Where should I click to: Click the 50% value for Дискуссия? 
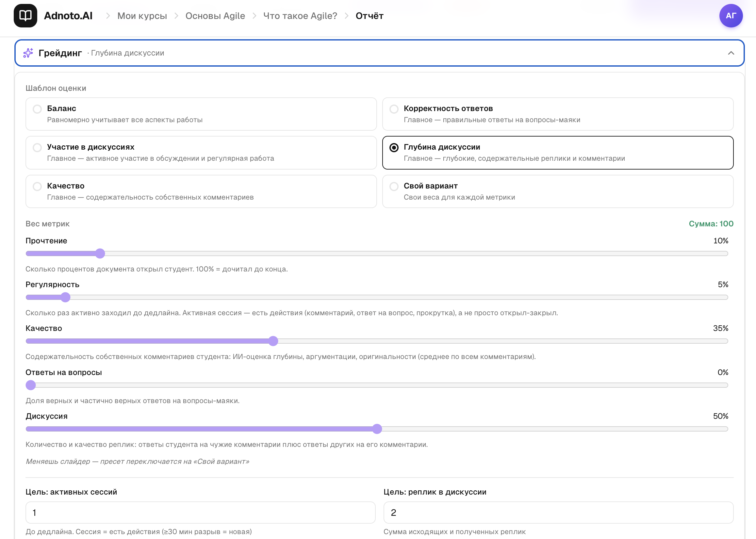(x=720, y=416)
